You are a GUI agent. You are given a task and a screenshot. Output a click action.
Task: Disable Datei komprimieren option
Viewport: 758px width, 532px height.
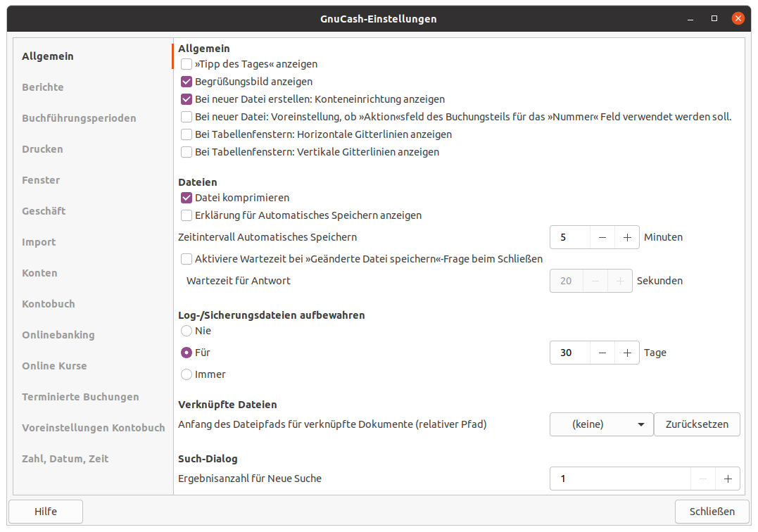187,198
